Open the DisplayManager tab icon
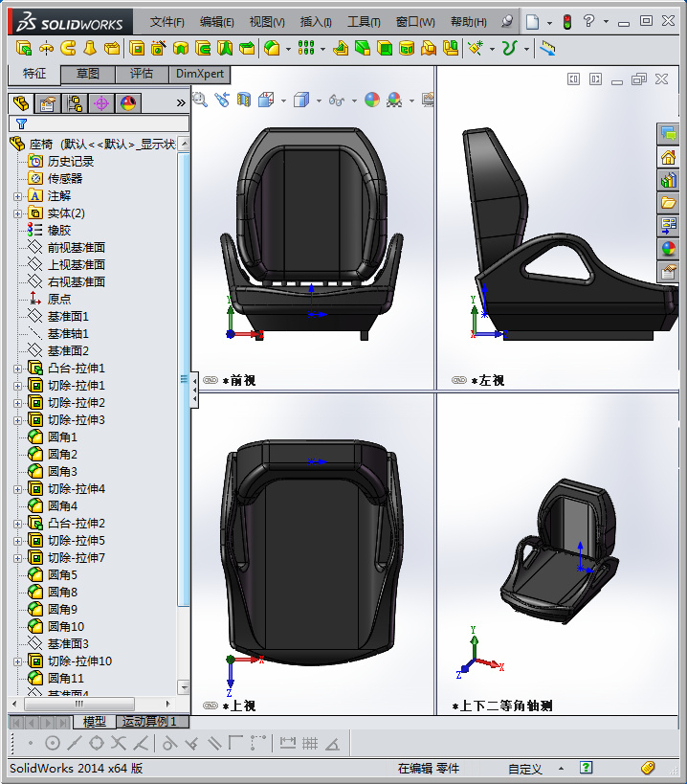 coord(128,103)
